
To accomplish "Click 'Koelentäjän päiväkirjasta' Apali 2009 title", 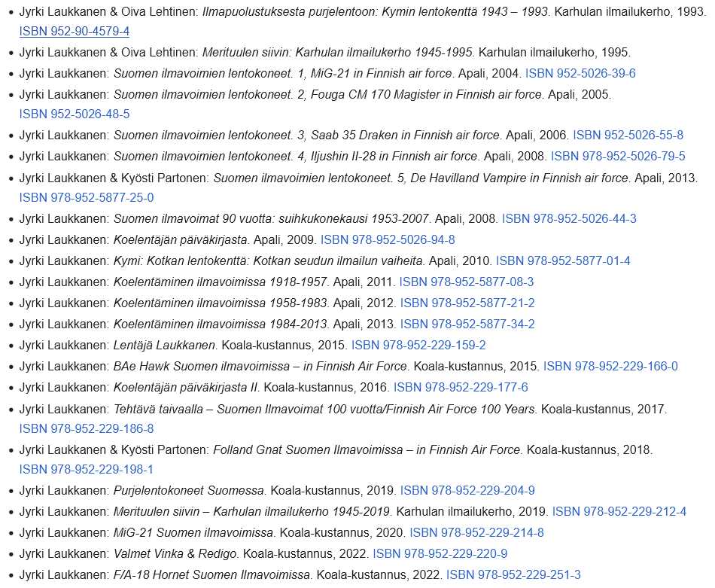I will click(181, 239).
